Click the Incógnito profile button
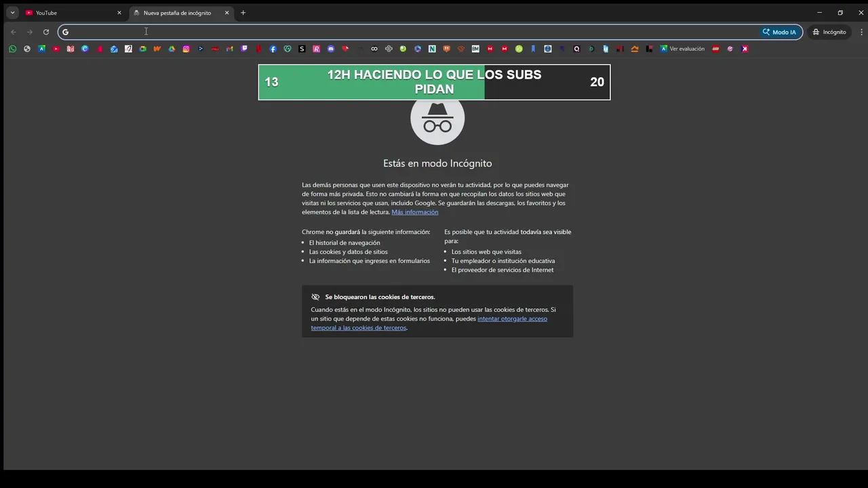The image size is (868, 488). 829,32
